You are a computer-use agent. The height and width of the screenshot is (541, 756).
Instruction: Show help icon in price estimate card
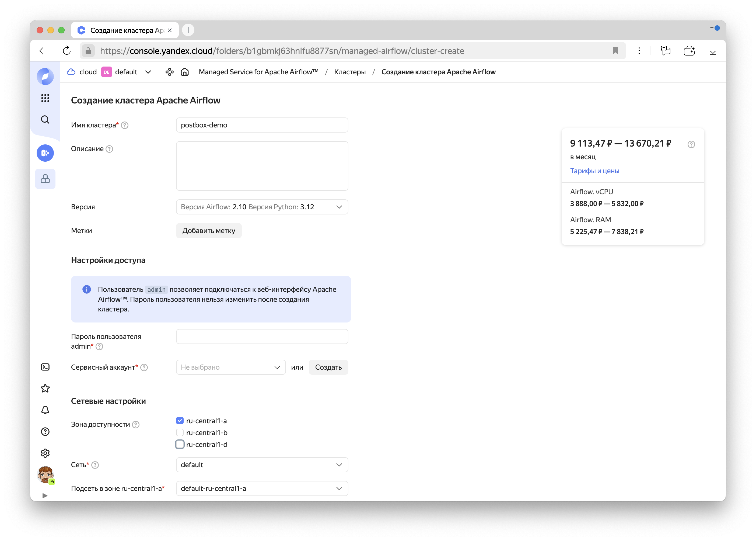(691, 144)
